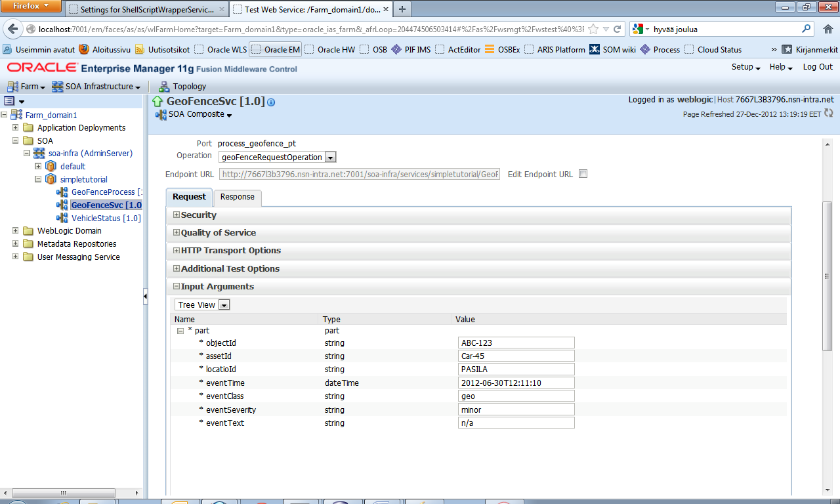The height and width of the screenshot is (504, 840).
Task: Open the new tab plus button
Action: click(x=402, y=9)
